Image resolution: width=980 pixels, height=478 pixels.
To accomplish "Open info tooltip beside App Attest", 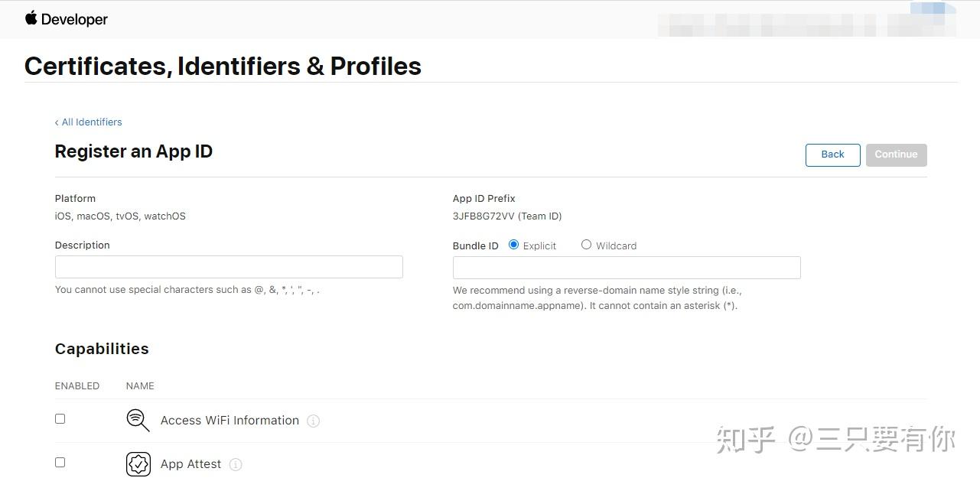I will 236,464.
